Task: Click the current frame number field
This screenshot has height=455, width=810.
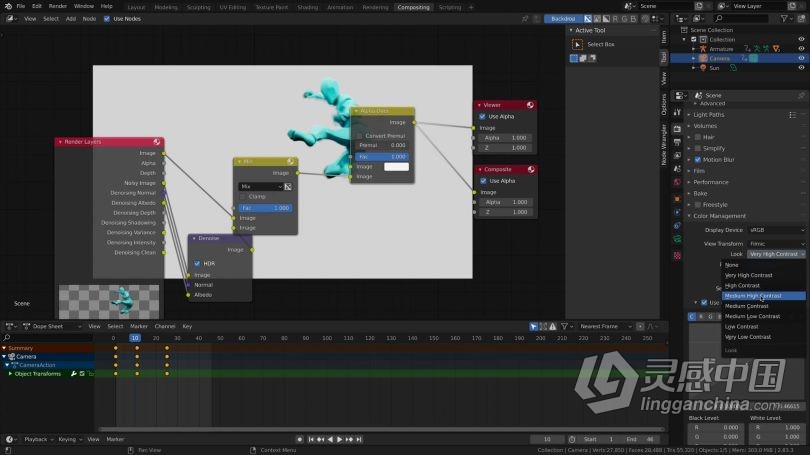Action: pos(547,440)
